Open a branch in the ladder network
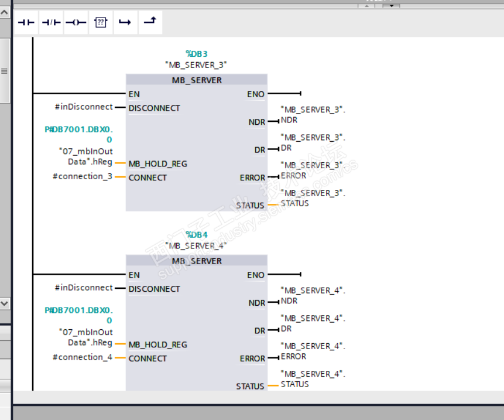504x420 pixels. click(x=125, y=22)
